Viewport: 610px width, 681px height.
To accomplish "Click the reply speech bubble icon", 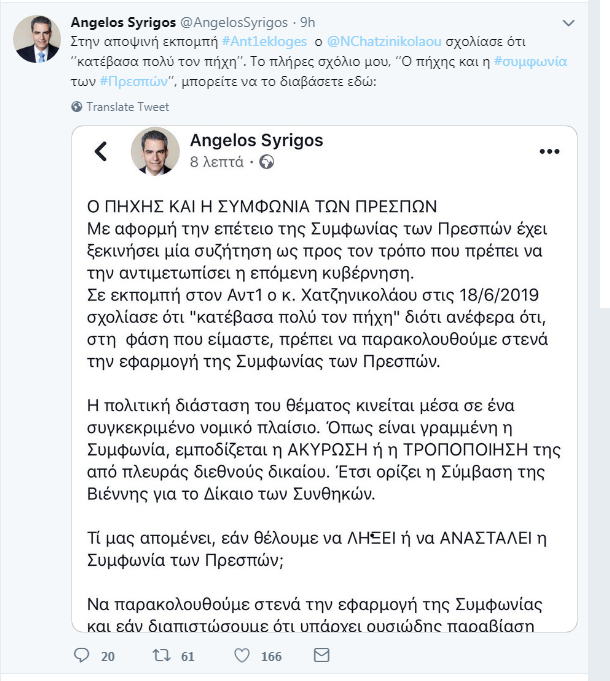I will (x=81, y=655).
